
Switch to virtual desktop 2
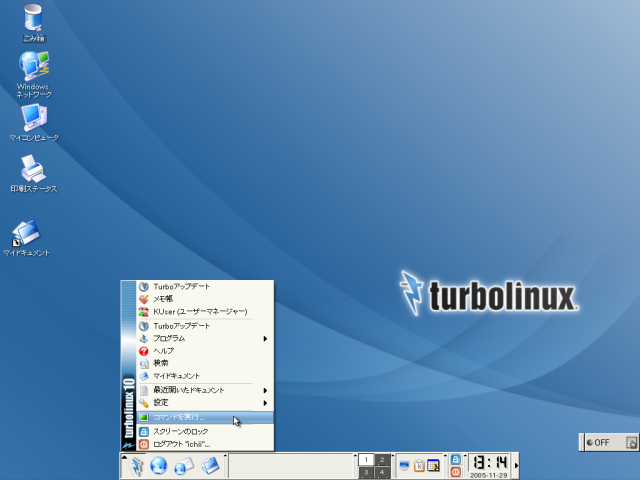point(382,460)
